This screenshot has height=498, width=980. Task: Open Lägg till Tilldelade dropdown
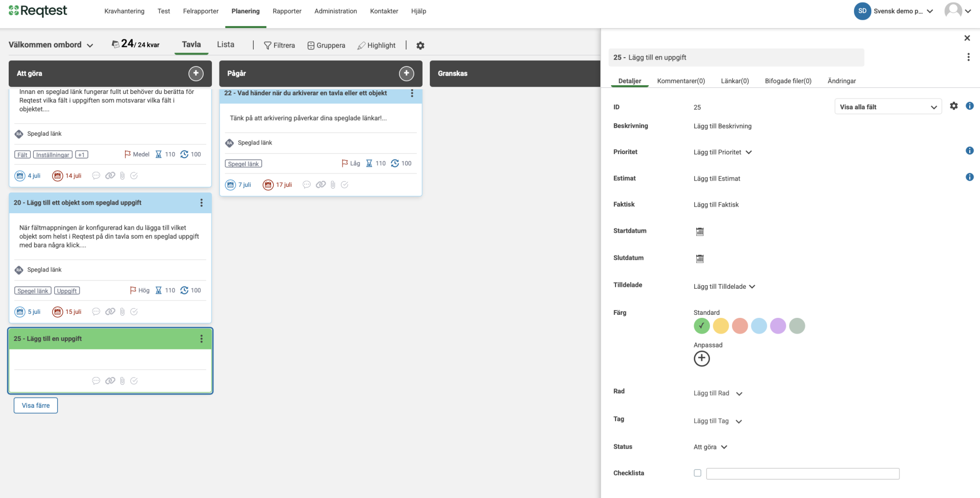tap(724, 287)
